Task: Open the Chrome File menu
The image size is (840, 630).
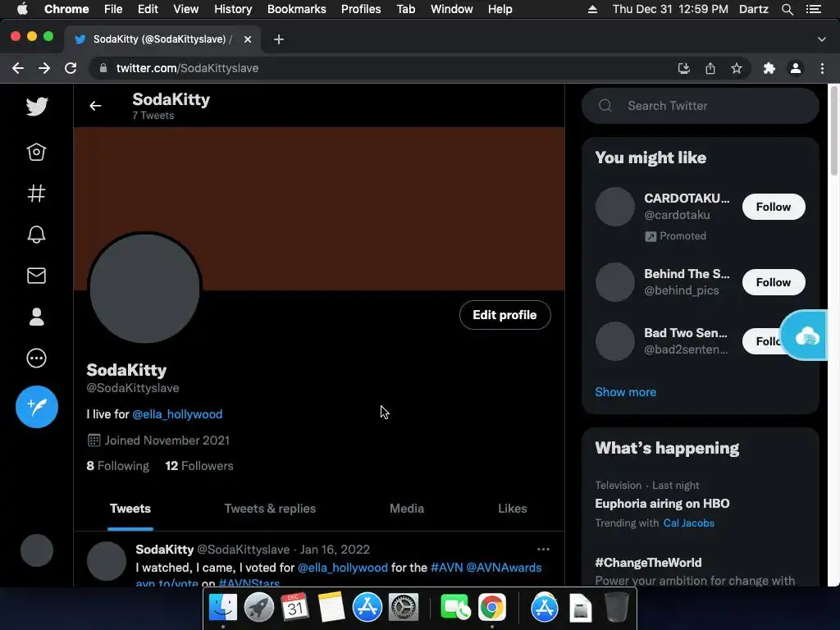Action: (x=113, y=9)
